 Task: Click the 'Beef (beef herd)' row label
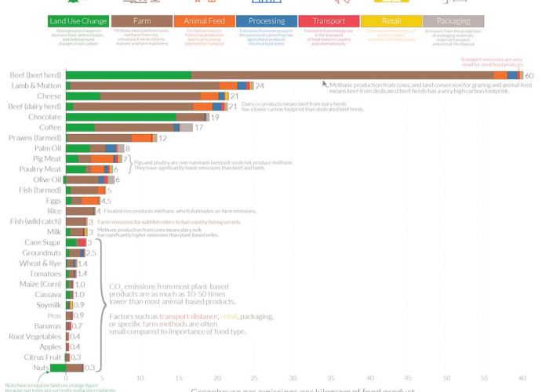pos(35,75)
